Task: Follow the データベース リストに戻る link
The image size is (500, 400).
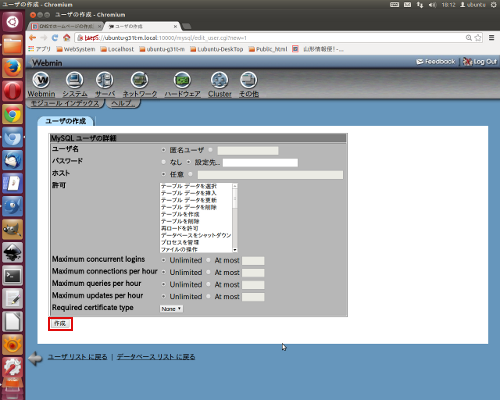Action: point(156,357)
